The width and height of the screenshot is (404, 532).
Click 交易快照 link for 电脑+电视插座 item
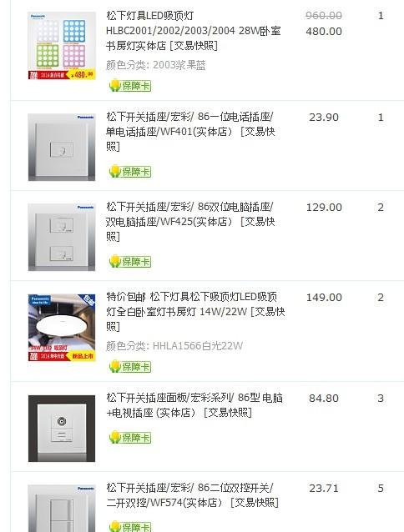tap(228, 413)
